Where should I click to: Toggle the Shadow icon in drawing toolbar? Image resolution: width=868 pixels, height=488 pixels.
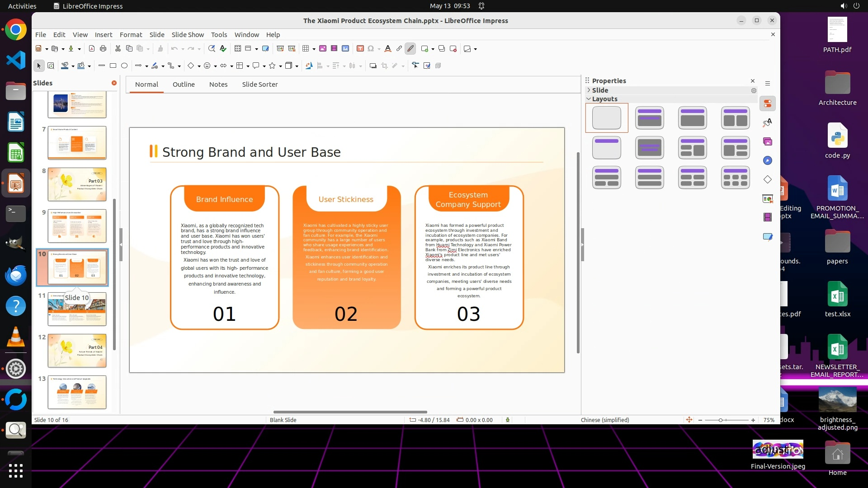tap(373, 66)
